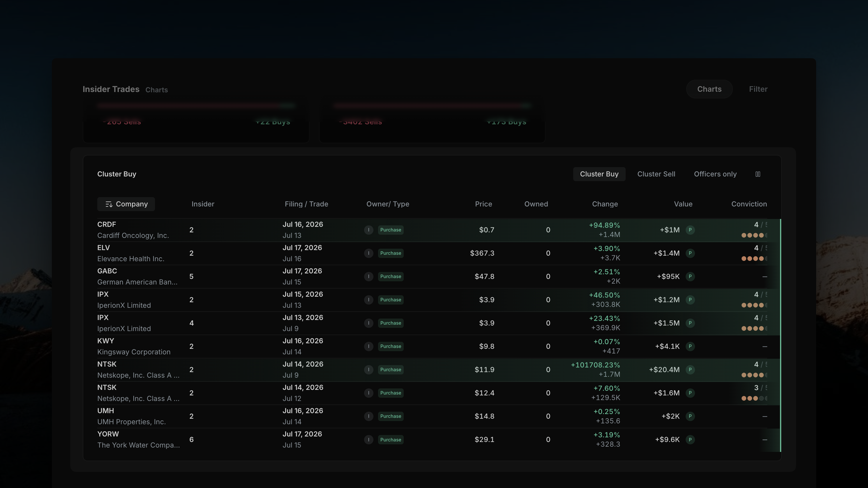The image size is (868, 488).
Task: Click the 'I' owner badge in CRDF row
Action: point(369,230)
